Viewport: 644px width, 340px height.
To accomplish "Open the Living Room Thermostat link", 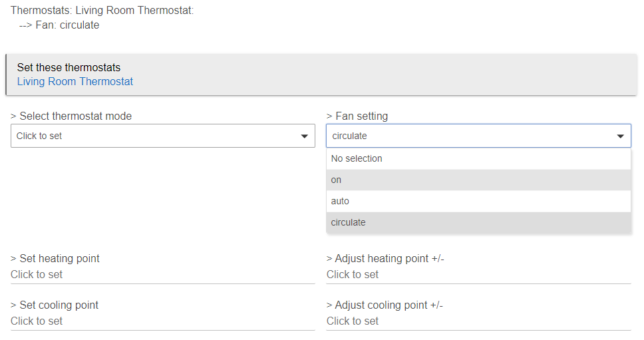I will coord(75,81).
